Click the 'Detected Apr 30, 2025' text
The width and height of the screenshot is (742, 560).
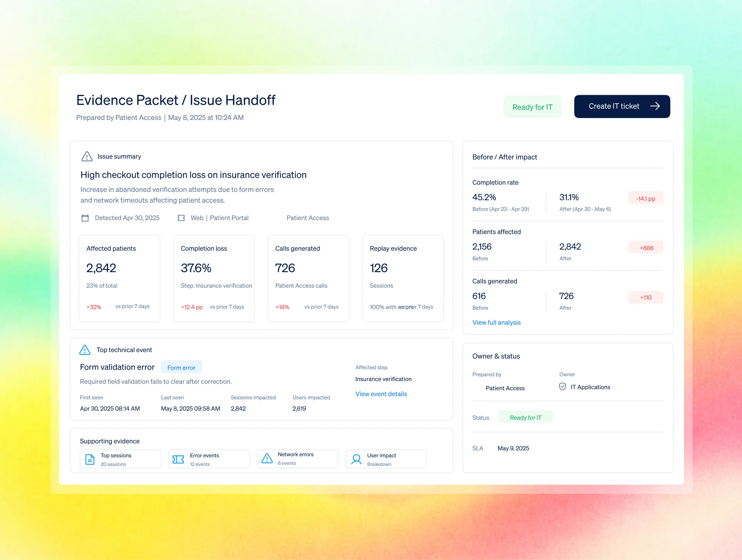127,218
